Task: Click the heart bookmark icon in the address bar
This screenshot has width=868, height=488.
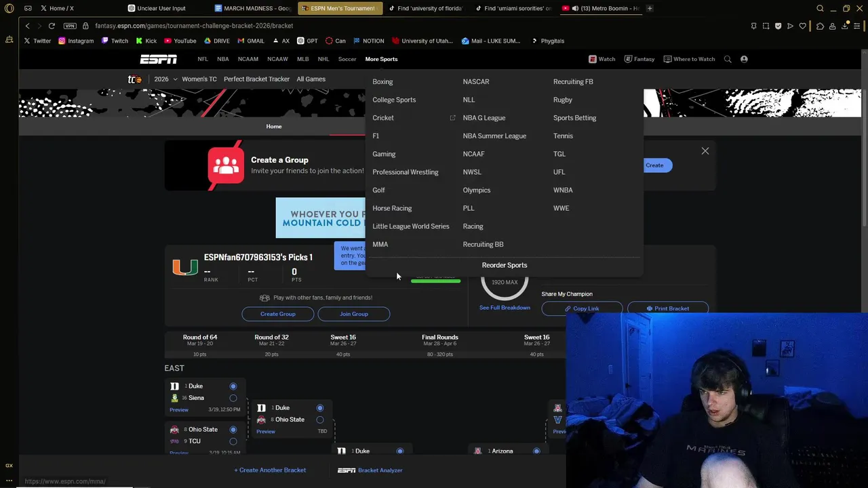Action: [x=803, y=26]
